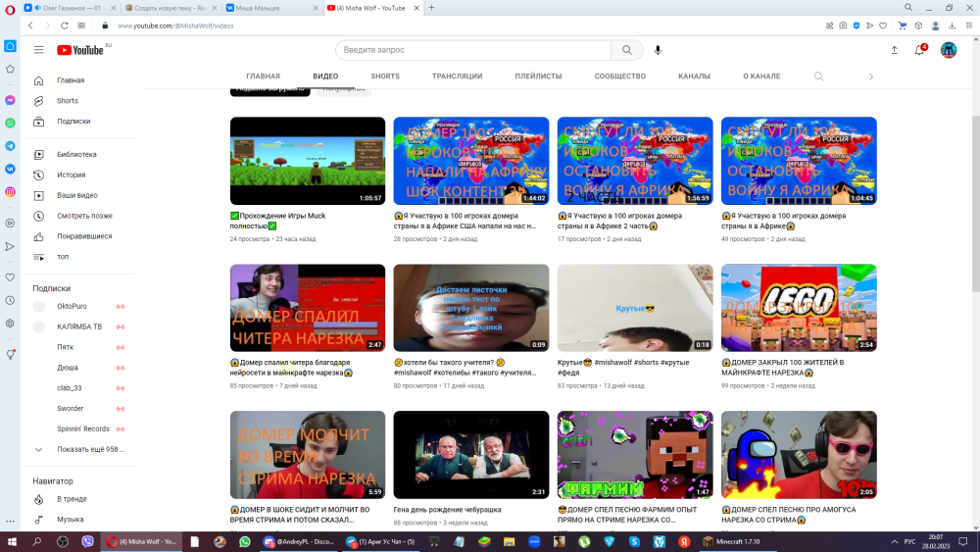Open Ваши видео in the sidebar
Image resolution: width=980 pixels, height=552 pixels.
pos(78,195)
